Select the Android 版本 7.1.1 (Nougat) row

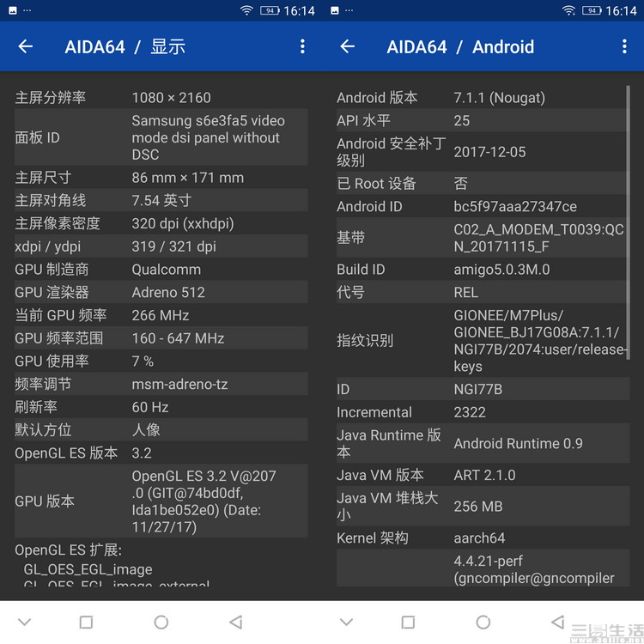click(x=483, y=97)
